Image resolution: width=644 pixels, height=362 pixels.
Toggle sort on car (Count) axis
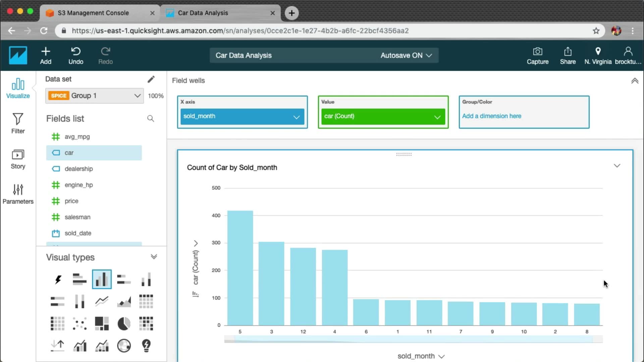click(196, 294)
